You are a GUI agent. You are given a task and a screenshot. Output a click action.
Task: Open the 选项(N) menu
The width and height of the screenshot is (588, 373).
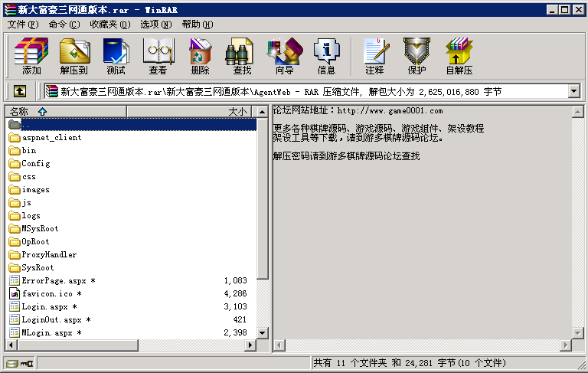(156, 25)
